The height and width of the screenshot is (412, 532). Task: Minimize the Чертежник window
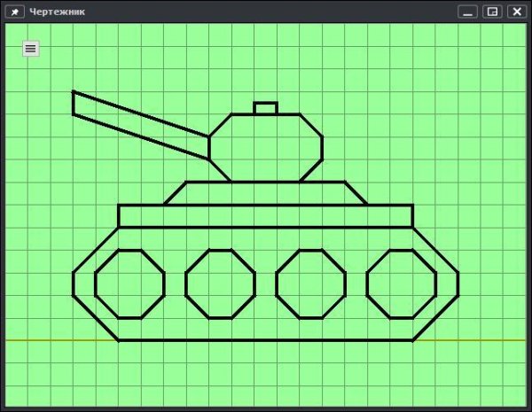468,12
